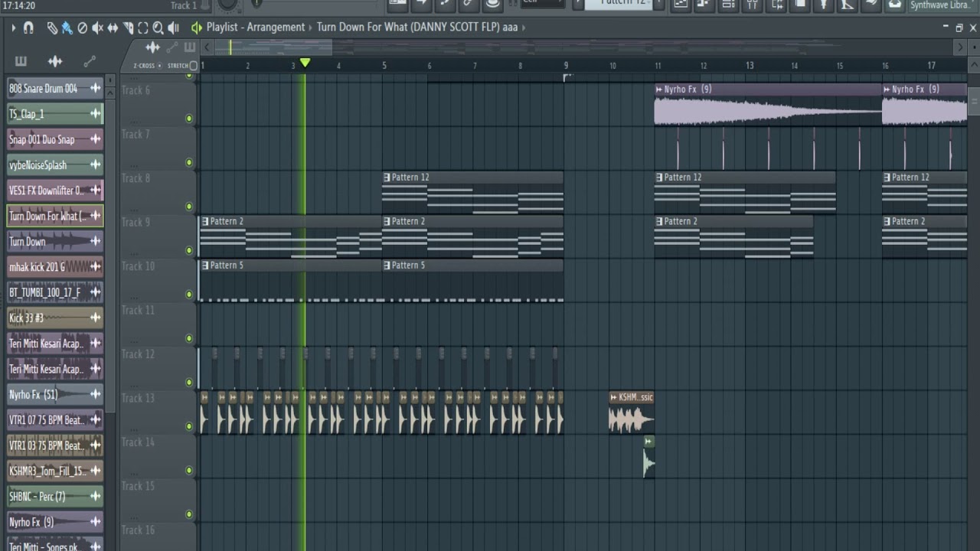
Task: Click bar 9 on timeline ruler
Action: pyautogui.click(x=566, y=66)
